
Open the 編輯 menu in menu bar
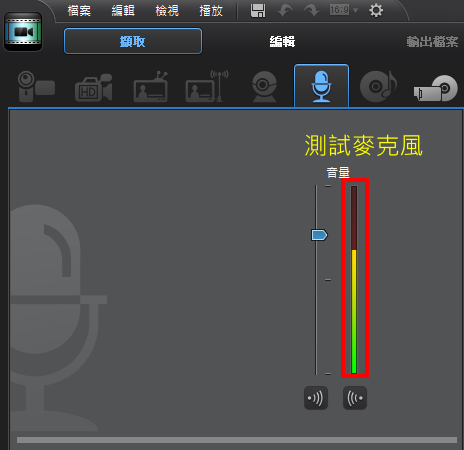[x=123, y=11]
